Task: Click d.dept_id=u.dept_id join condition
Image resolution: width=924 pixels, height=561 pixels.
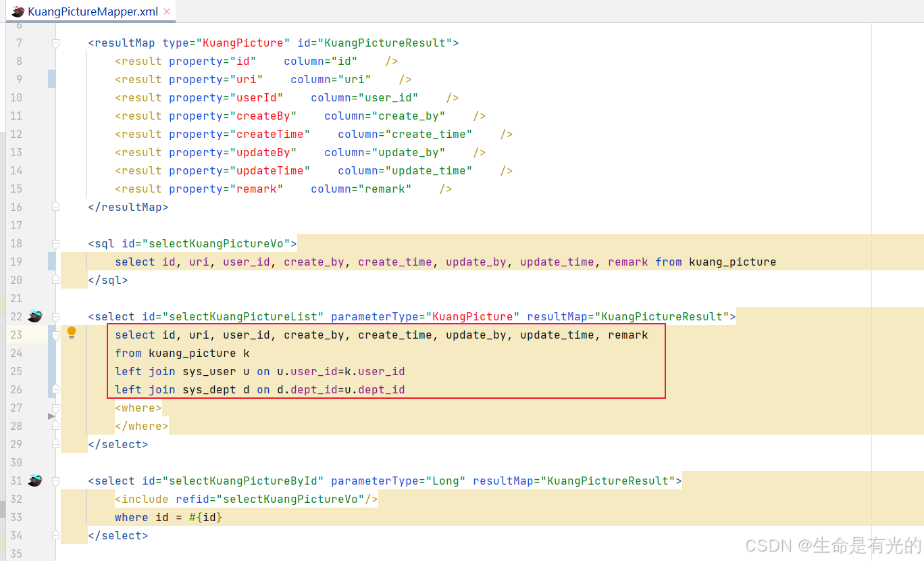Action: point(340,389)
